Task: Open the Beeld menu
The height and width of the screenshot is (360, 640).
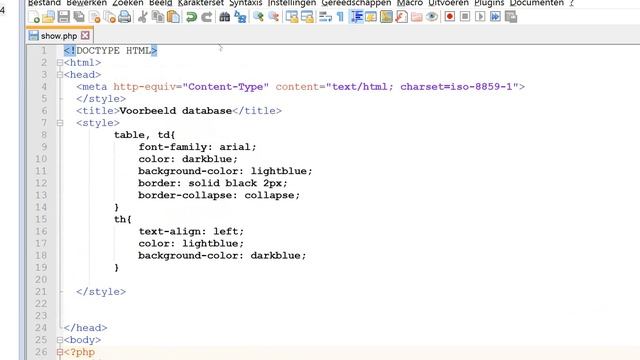Action: (160, 3)
